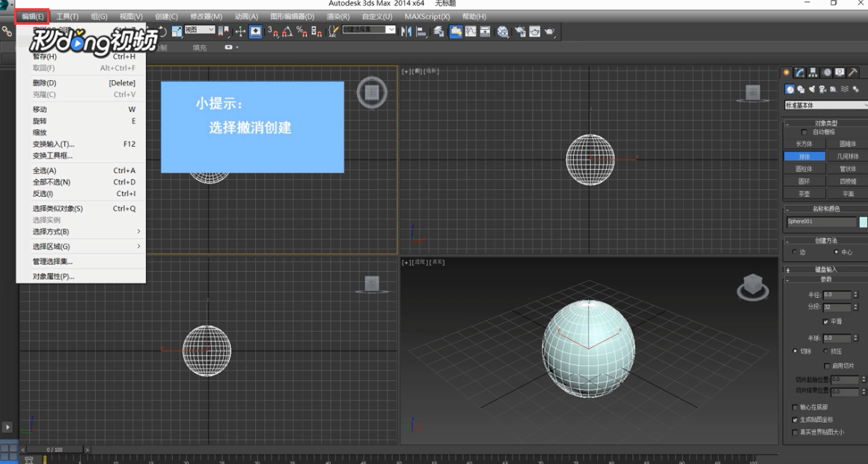This screenshot has width=868, height=464.
Task: Open the 渲染(R) menu
Action: pyautogui.click(x=337, y=16)
